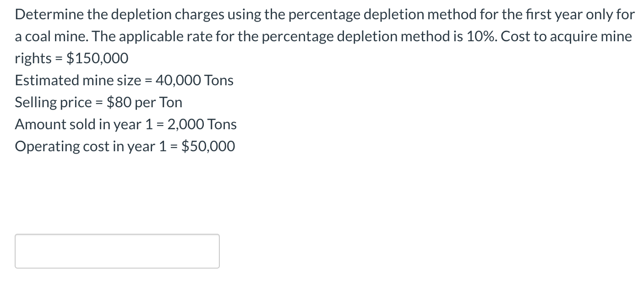Click the 'Amount sold in year 1' line
This screenshot has width=644, height=286.
[126, 124]
